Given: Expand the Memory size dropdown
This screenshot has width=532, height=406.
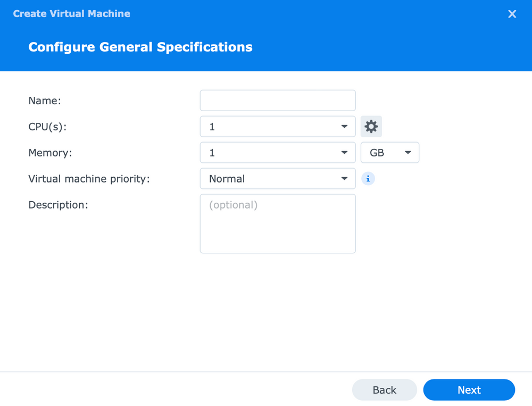Looking at the screenshot, I should (344, 152).
